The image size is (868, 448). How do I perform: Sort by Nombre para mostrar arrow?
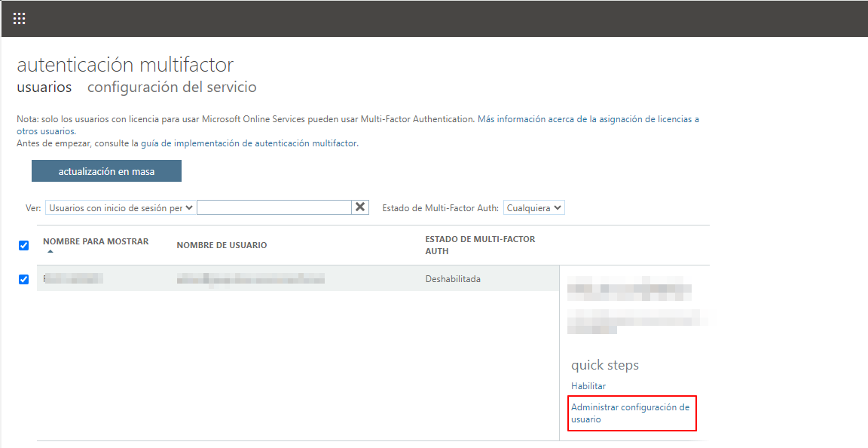pos(50,252)
